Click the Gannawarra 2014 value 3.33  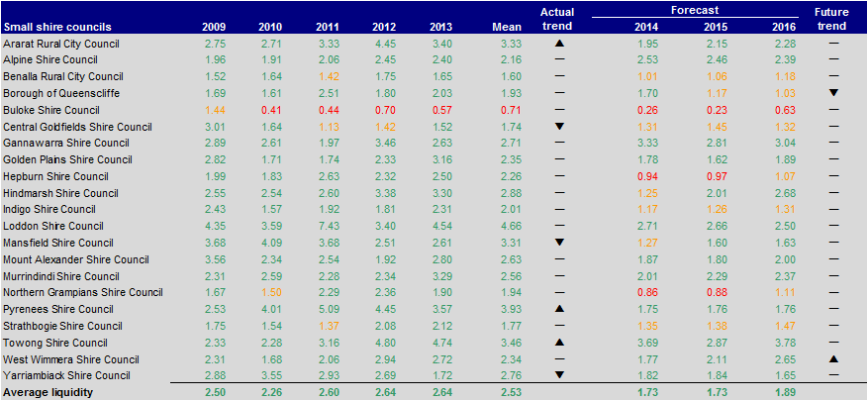pyautogui.click(x=647, y=143)
